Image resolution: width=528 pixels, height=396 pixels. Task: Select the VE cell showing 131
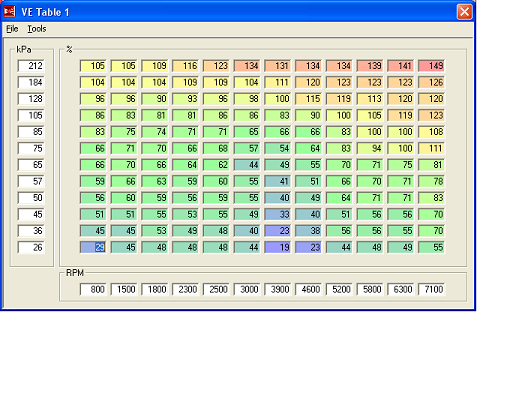pyautogui.click(x=277, y=66)
